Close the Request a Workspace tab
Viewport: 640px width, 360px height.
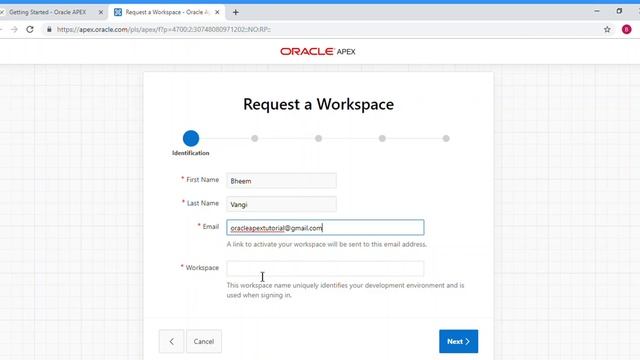click(x=217, y=12)
